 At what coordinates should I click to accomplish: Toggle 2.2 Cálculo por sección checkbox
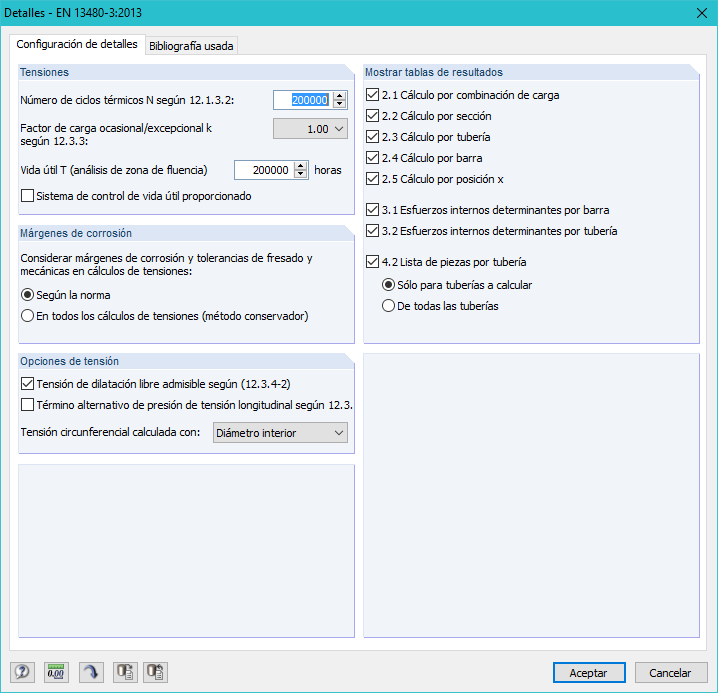tap(372, 116)
